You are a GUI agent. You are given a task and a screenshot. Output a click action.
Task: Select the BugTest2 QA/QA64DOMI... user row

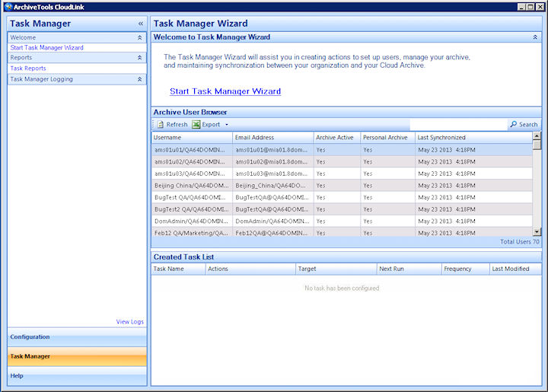(342, 209)
